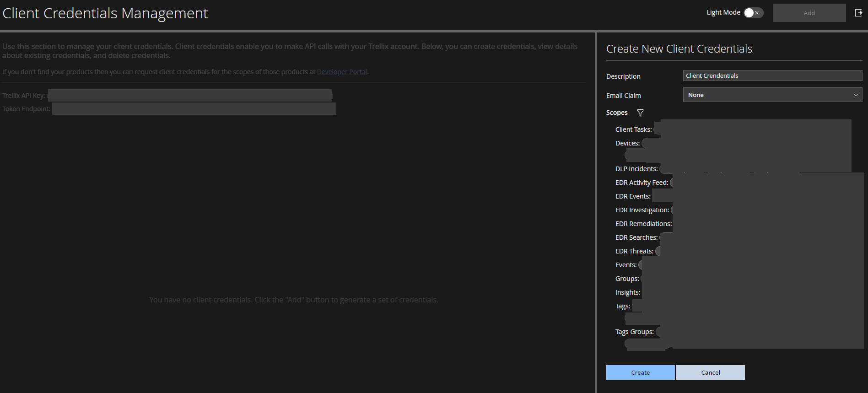Click the "Create New Client Credentials" heading
The width and height of the screenshot is (868, 393).
coord(679,49)
